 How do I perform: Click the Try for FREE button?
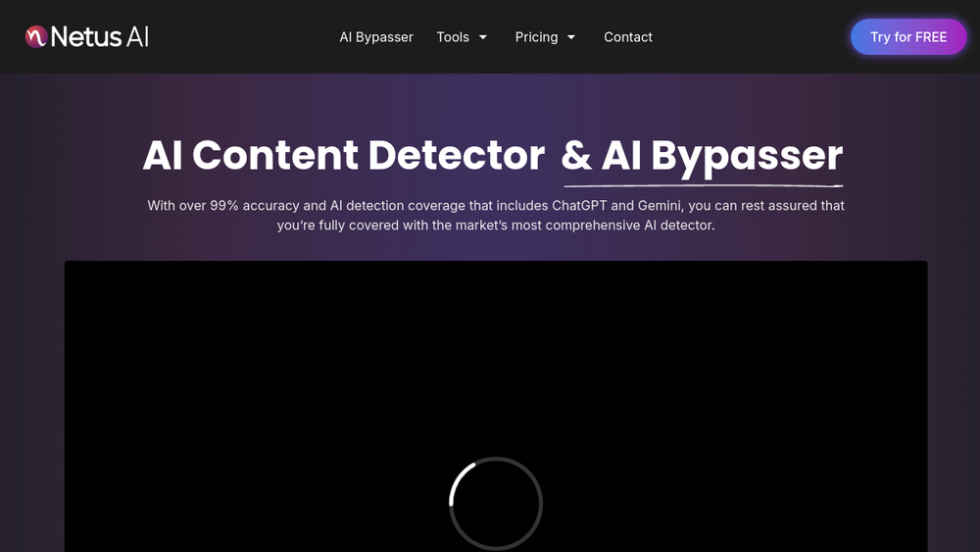coord(908,37)
